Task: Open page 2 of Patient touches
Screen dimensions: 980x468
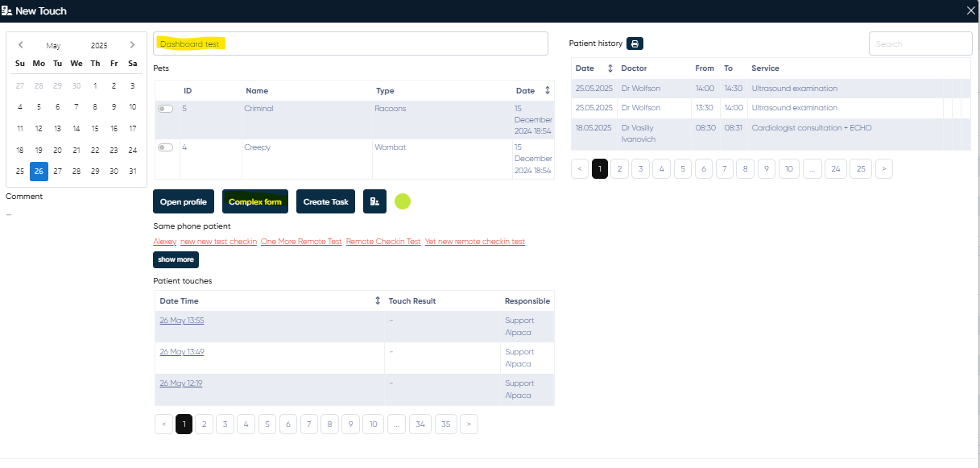Action: coord(205,424)
